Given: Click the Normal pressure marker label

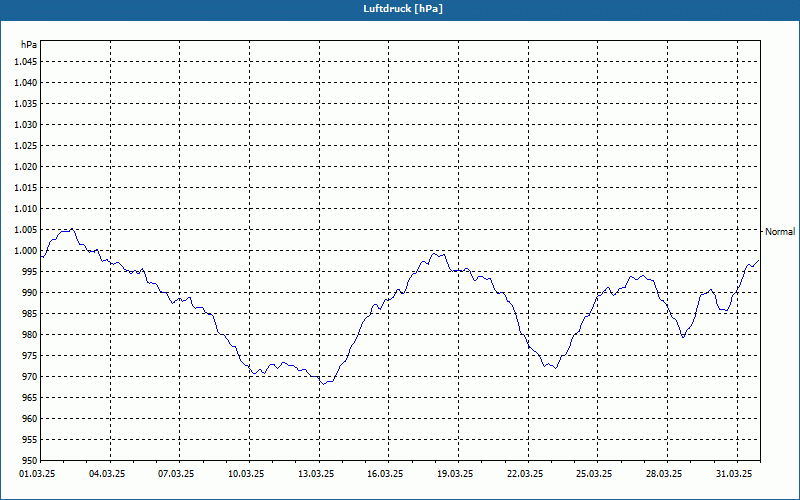Looking at the screenshot, I should (780, 232).
